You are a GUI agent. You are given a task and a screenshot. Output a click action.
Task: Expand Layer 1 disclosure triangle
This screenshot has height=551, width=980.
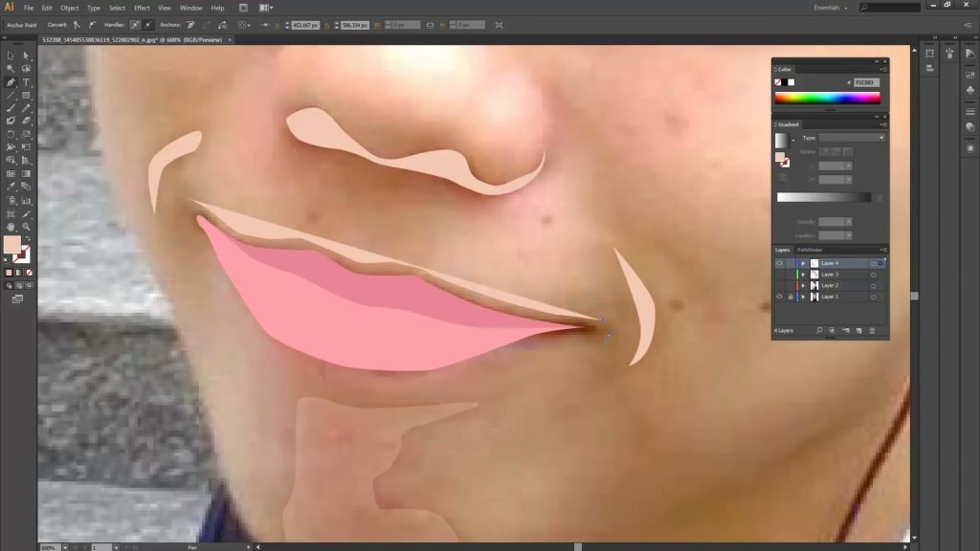[x=803, y=297]
